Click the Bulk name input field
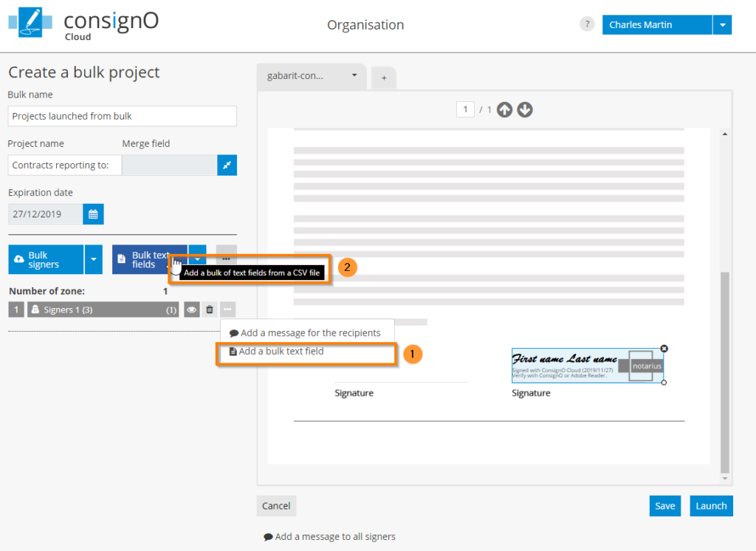 (x=122, y=116)
